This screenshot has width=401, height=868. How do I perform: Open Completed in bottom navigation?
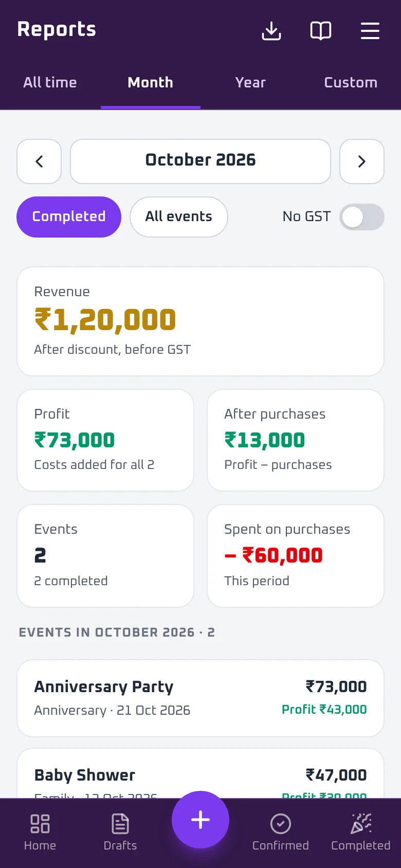click(x=361, y=832)
